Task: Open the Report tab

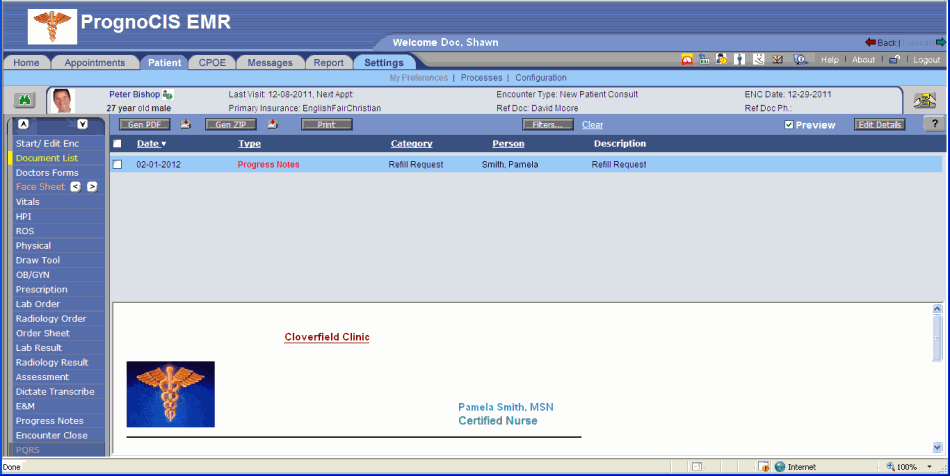Action: pos(328,62)
